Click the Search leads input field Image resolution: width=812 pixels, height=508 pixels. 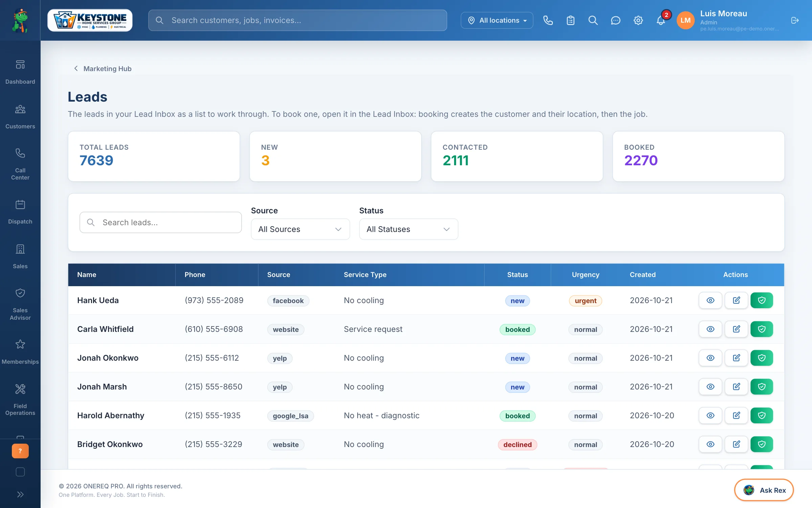click(x=161, y=223)
